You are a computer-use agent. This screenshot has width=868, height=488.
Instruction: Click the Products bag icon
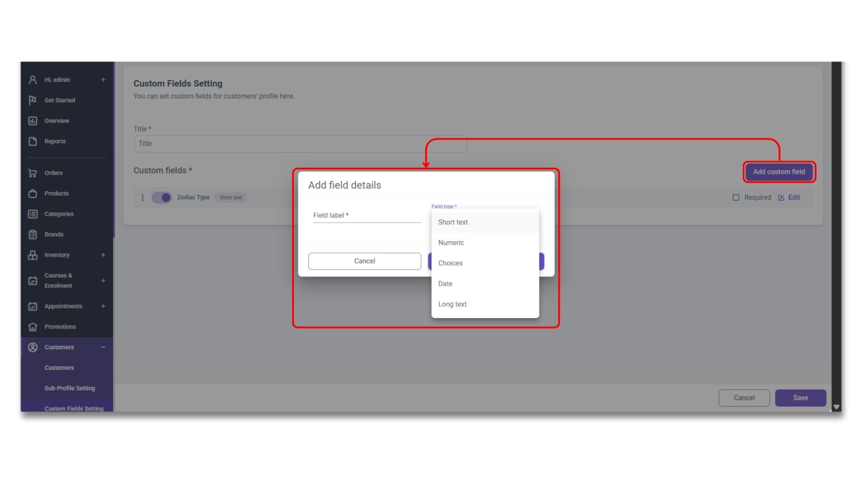tap(33, 193)
